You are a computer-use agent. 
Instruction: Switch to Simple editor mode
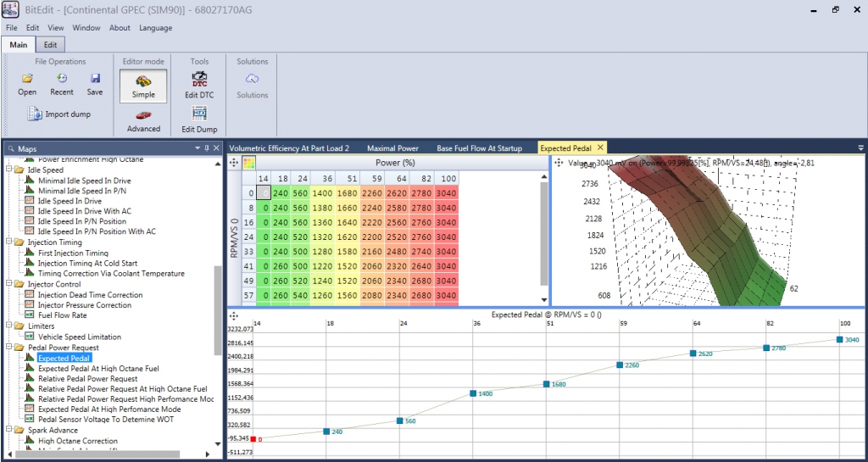click(143, 86)
